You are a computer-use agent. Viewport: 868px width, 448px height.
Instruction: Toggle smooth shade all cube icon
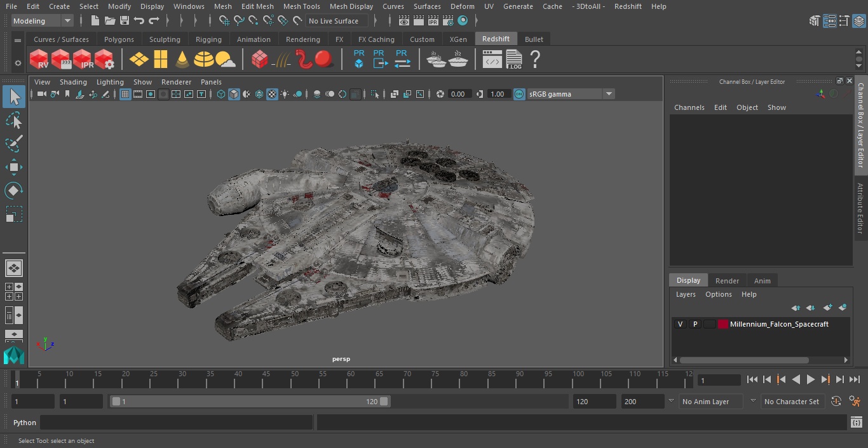click(x=234, y=94)
